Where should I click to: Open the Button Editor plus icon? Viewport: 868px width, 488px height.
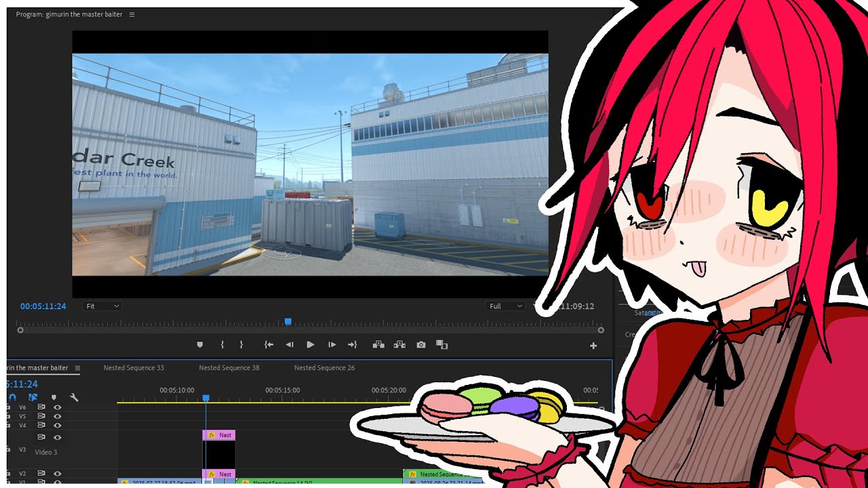(593, 346)
